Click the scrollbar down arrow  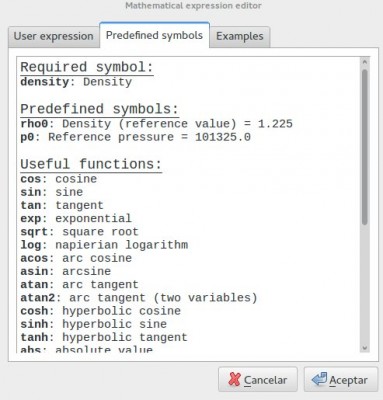coord(364,348)
